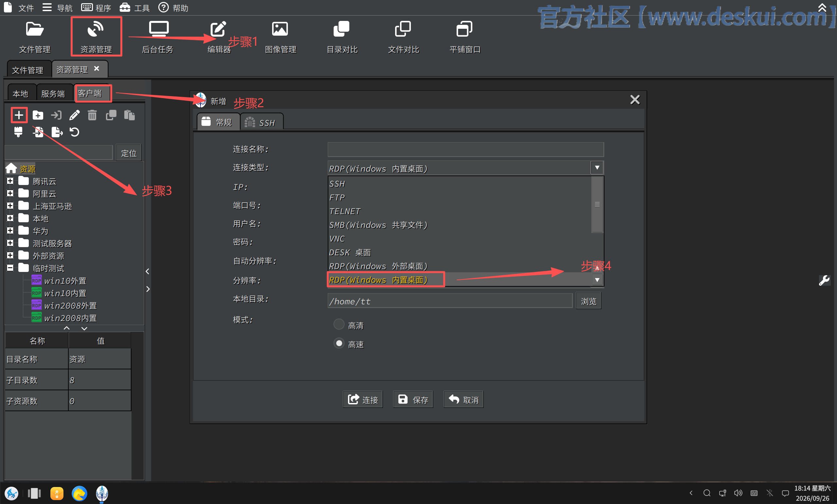837x504 pixels.
Task: Click the new folder icon in resource toolbar
Action: click(x=38, y=115)
